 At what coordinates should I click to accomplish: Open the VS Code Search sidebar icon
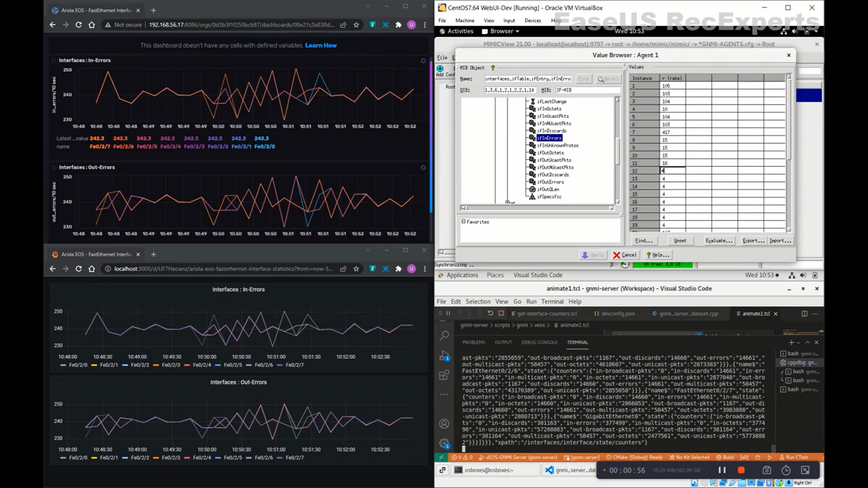(444, 335)
